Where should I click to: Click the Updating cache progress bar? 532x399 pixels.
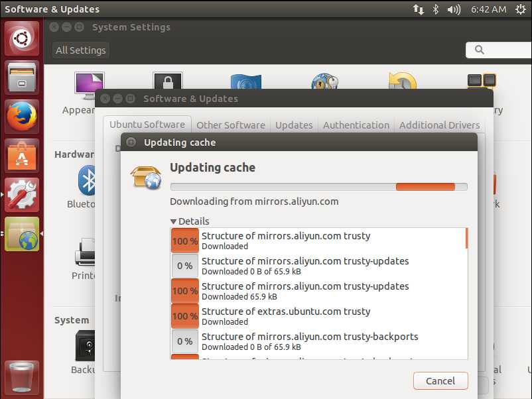pyautogui.click(x=319, y=187)
